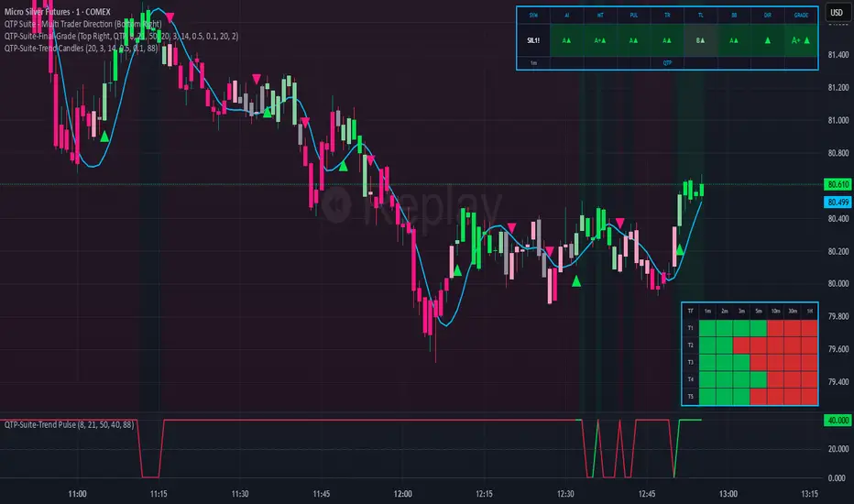This screenshot has width=854, height=504.
Task: Click the 79.600 price scale label
Action: (x=838, y=349)
